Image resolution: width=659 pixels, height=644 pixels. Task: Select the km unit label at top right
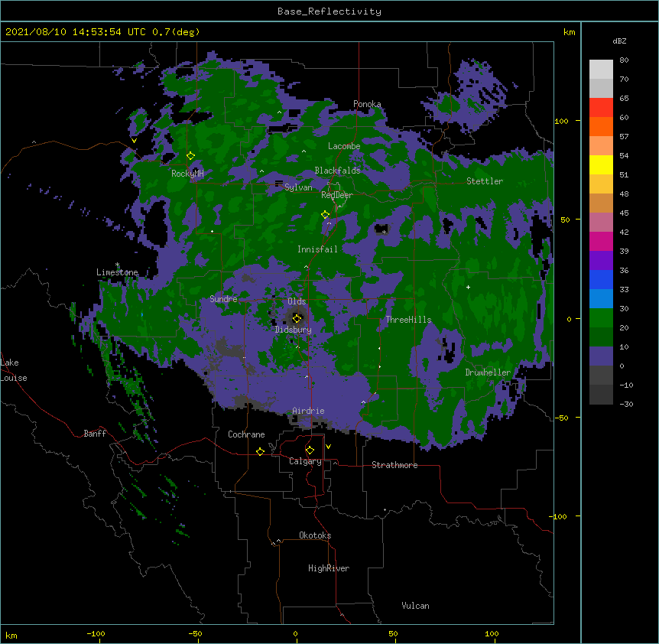click(x=569, y=32)
